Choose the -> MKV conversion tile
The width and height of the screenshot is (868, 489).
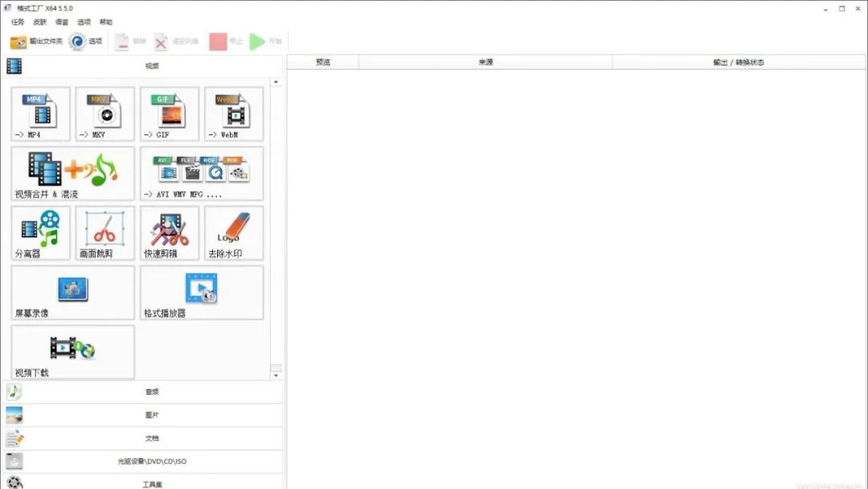pos(104,113)
